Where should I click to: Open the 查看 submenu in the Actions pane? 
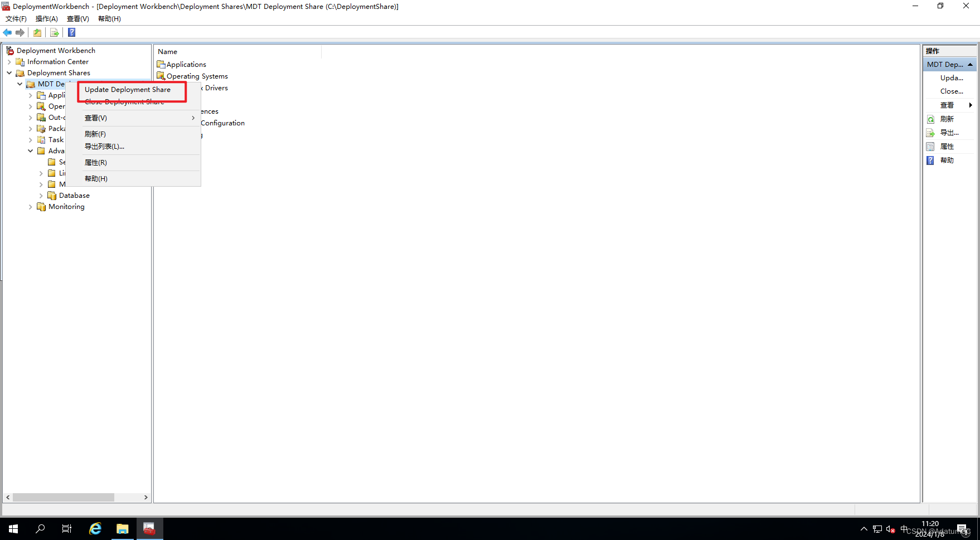tap(949, 105)
